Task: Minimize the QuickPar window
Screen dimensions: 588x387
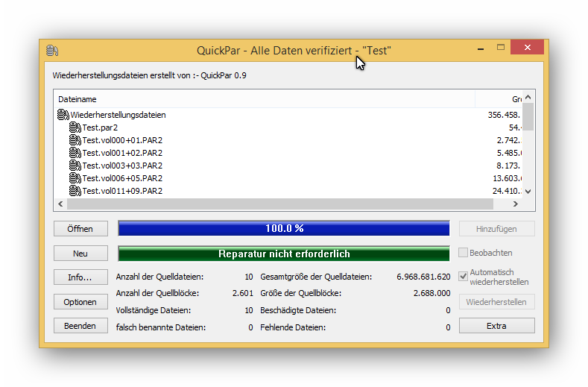Action: tap(481, 48)
